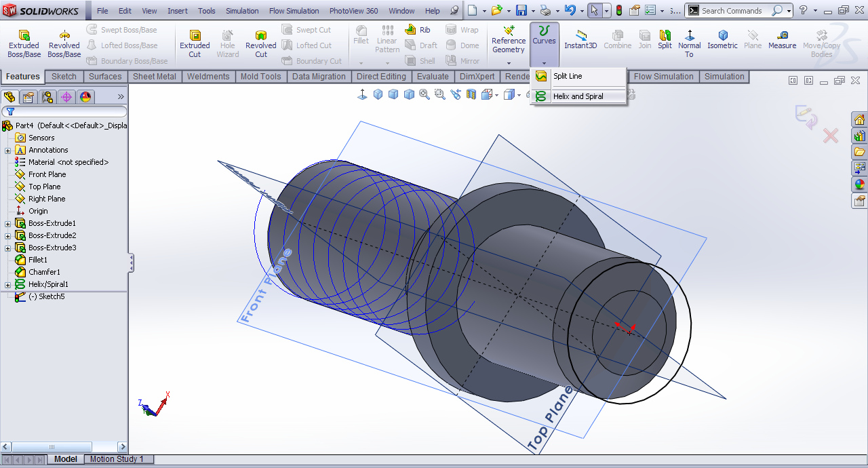Select the Revolved Cut tool
This screenshot has width=868, height=468.
(x=260, y=43)
